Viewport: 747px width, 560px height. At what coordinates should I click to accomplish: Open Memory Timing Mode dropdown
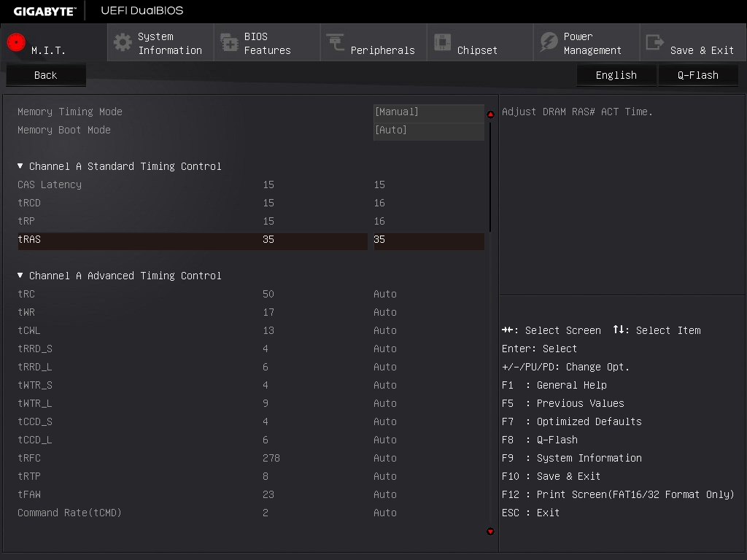pos(429,112)
